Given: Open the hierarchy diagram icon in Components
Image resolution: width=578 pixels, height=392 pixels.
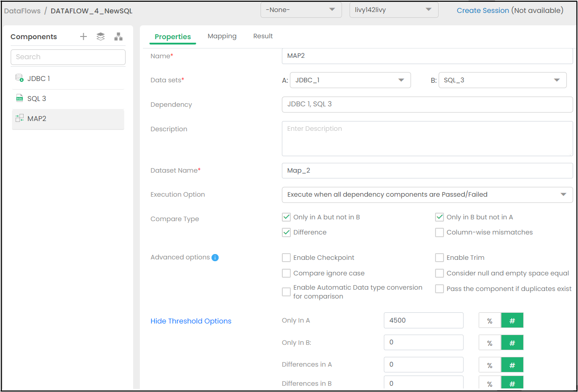Looking at the screenshot, I should [118, 36].
